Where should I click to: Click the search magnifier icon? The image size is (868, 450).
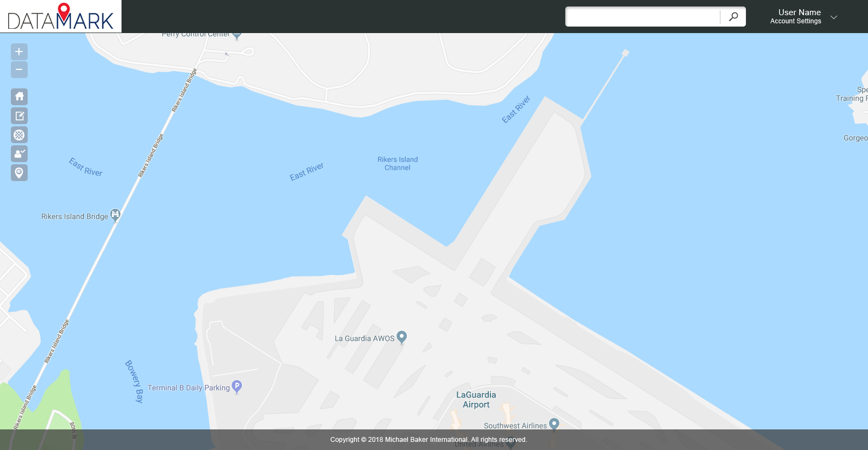(x=733, y=17)
